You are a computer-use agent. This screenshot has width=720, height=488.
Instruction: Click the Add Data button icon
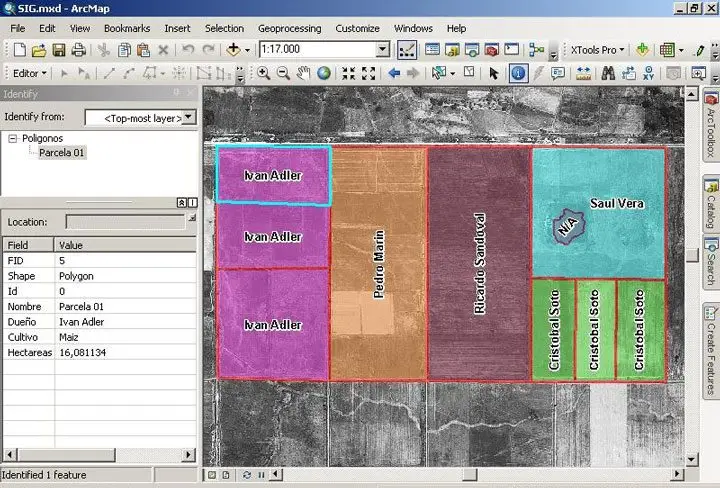point(235,49)
